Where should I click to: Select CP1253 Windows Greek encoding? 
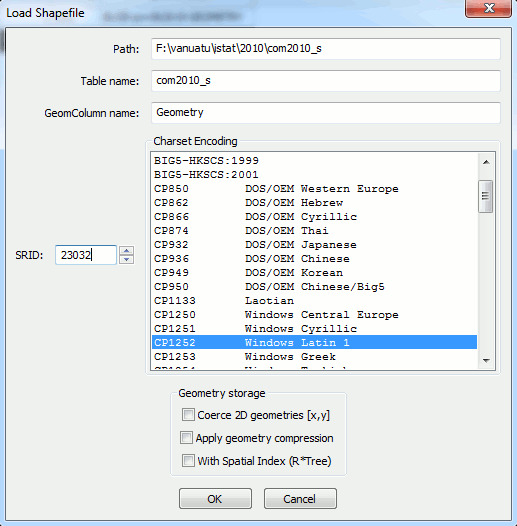[314, 357]
